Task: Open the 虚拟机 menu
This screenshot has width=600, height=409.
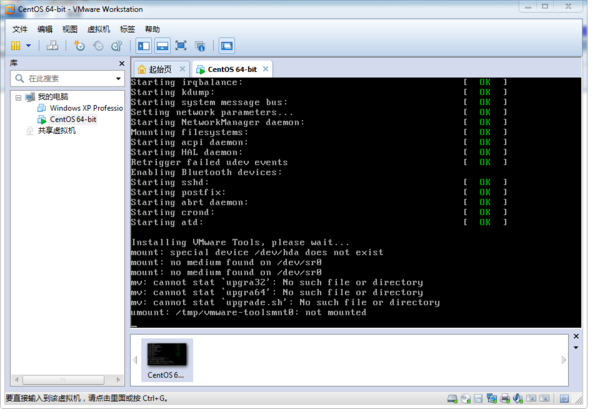Action: coord(98,29)
